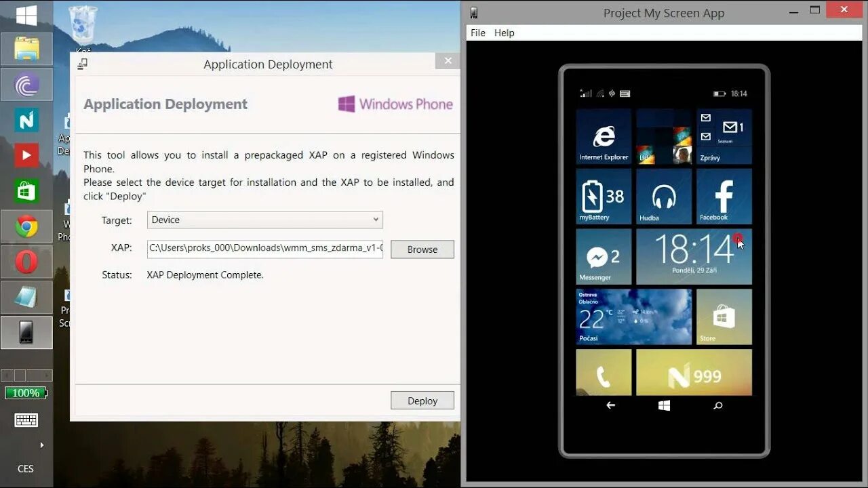Image resolution: width=868 pixels, height=488 pixels.
Task: Open the Help menu in Project My Screen App
Action: click(x=505, y=33)
